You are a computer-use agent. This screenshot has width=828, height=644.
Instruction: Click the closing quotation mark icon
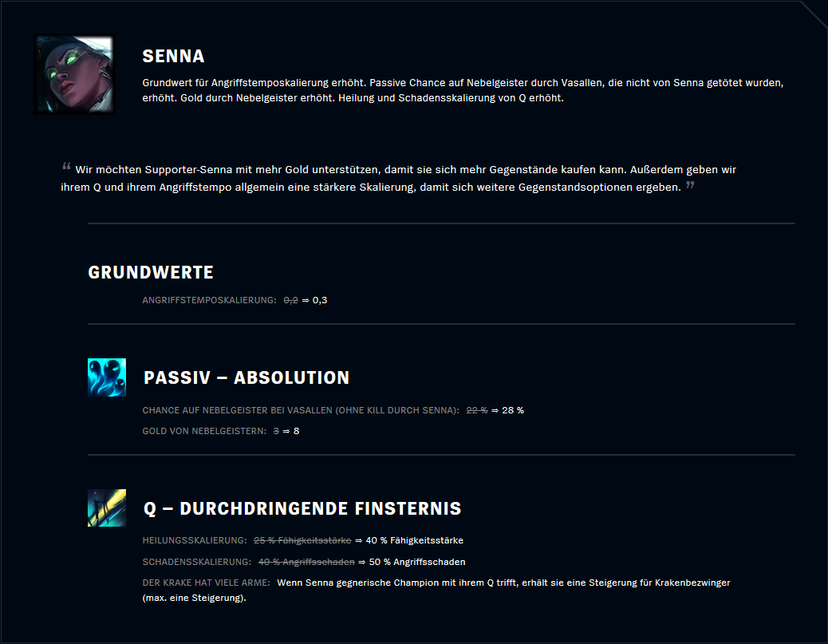(x=690, y=185)
